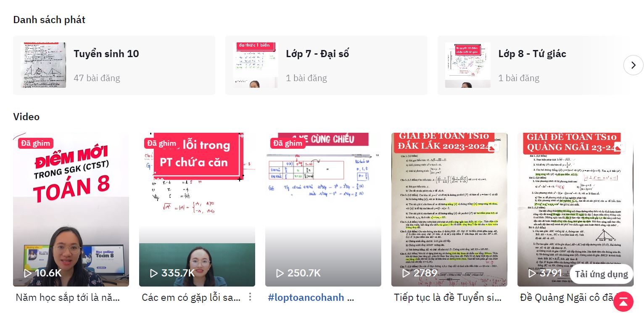
Task: Click the play icon showing 335.7K views
Action: click(x=154, y=273)
